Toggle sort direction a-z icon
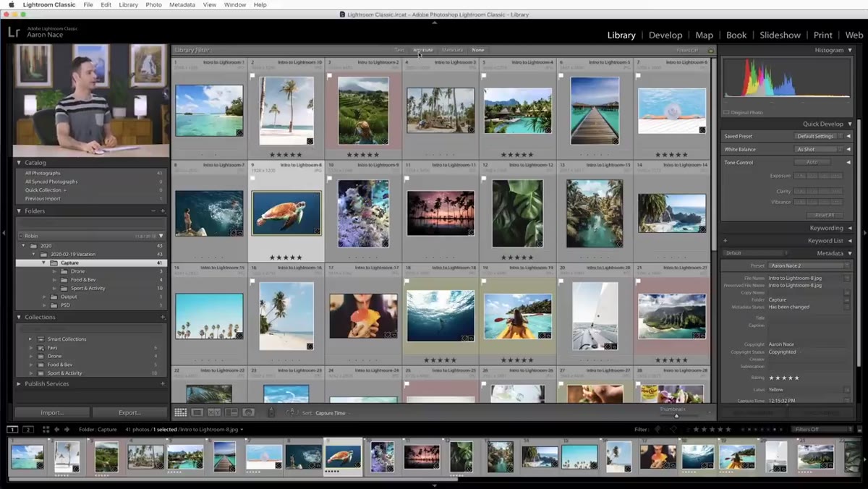This screenshot has height=489, width=868. pyautogui.click(x=292, y=412)
